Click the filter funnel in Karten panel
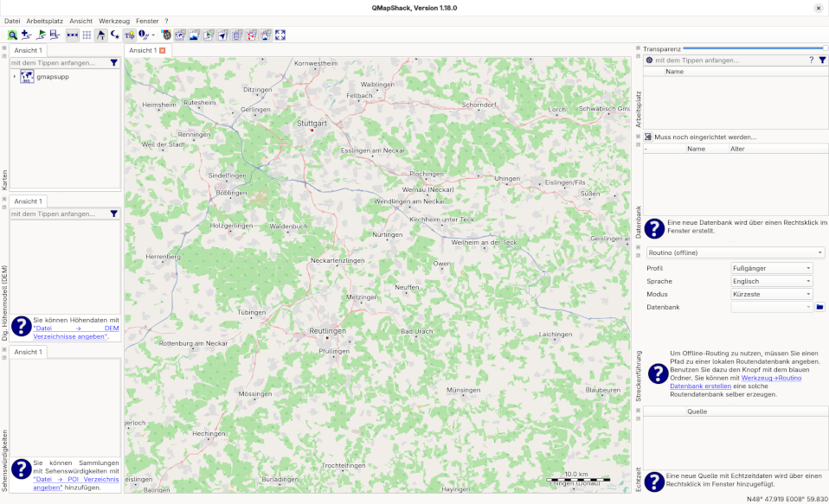 coord(113,63)
